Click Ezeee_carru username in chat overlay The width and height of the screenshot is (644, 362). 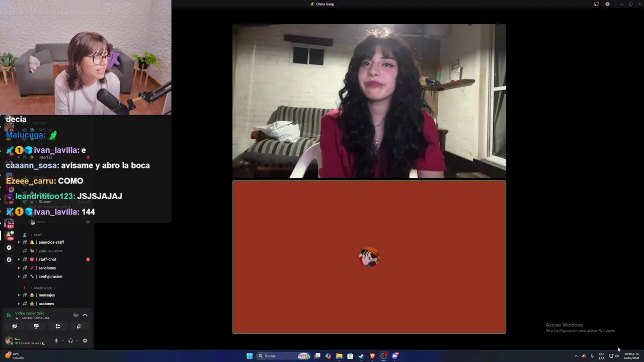pos(31,181)
